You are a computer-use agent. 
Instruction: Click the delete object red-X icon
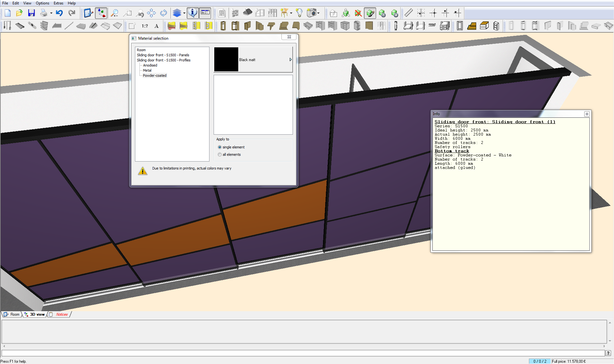(358, 13)
